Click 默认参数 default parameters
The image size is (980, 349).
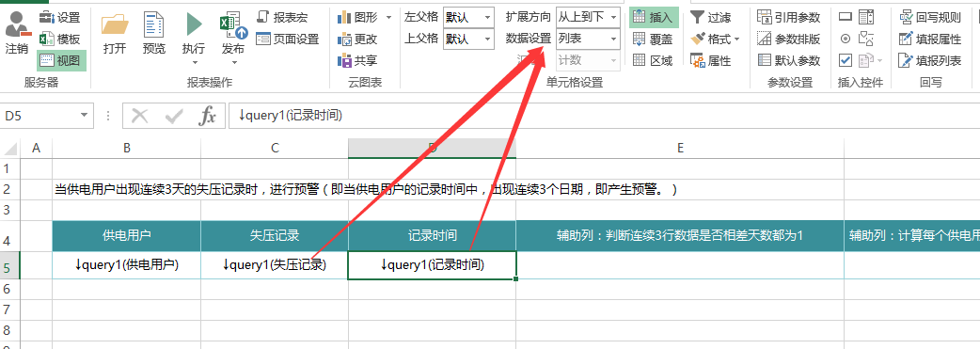pyautogui.click(x=789, y=60)
